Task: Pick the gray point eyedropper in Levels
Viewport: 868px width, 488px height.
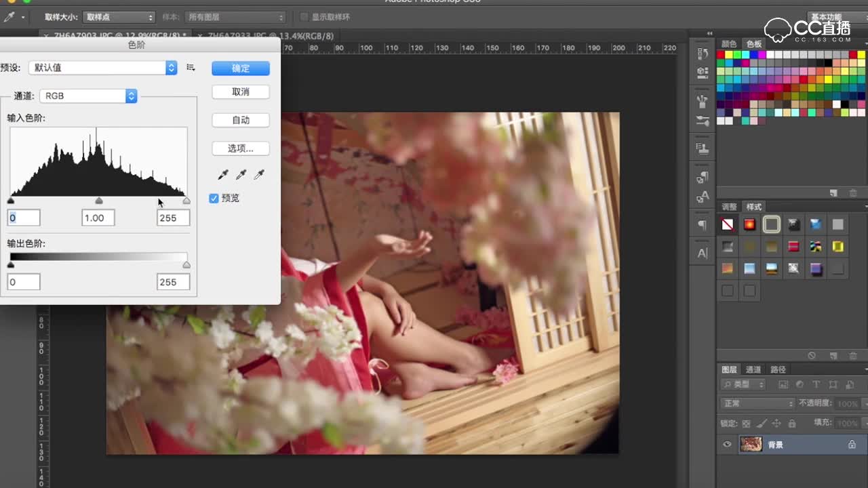Action: pos(241,175)
